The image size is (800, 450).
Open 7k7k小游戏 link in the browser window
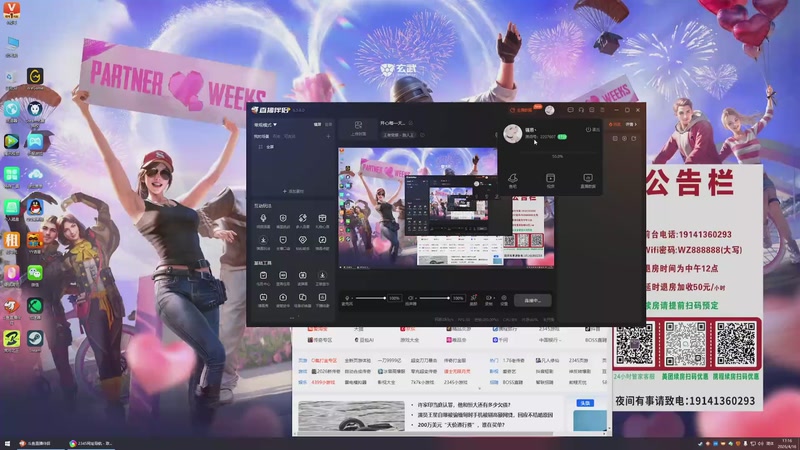tap(422, 382)
